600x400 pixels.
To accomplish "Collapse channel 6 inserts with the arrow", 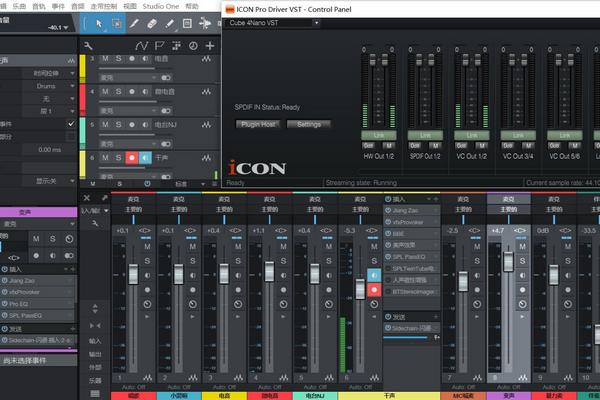I will [x=374, y=317].
